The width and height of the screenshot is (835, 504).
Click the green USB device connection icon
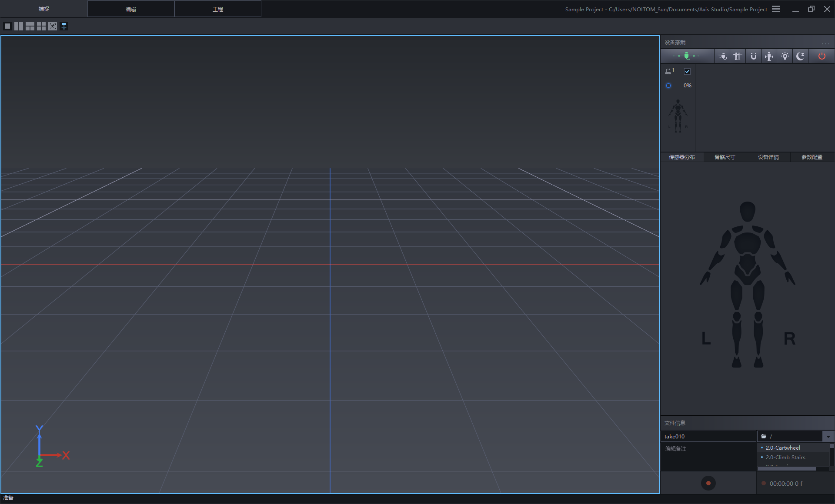[687, 56]
